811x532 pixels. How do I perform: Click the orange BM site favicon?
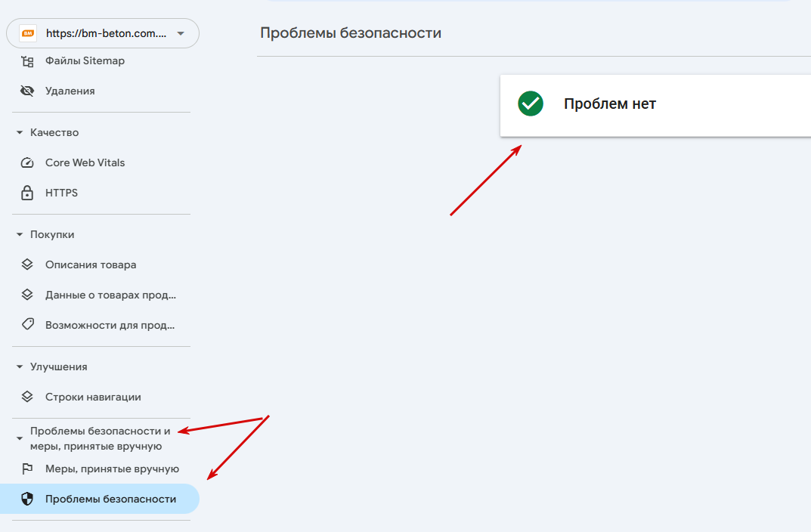[x=28, y=33]
